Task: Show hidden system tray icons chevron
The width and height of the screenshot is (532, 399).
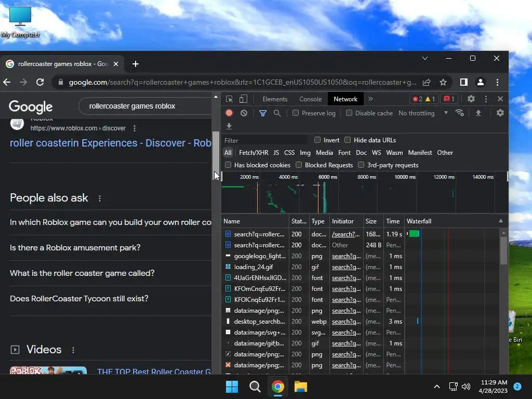Action: (x=437, y=387)
